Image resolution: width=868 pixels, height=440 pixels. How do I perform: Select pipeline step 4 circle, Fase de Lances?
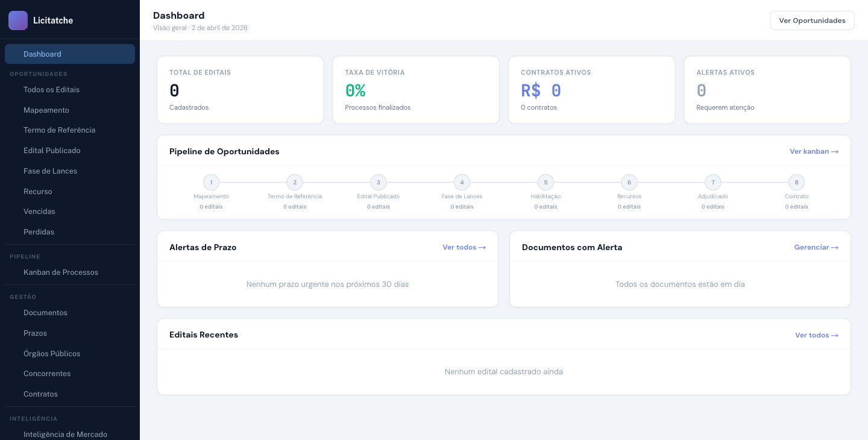[x=462, y=182]
